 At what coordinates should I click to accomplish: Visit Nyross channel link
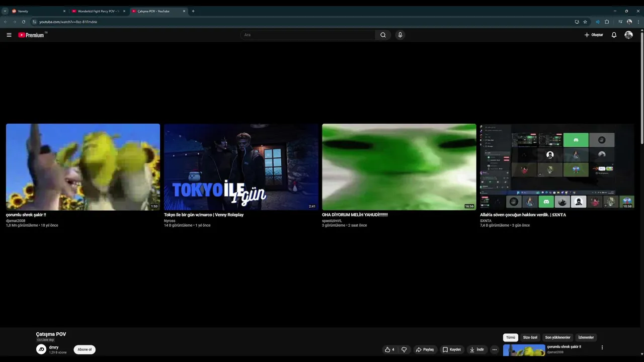(x=170, y=221)
